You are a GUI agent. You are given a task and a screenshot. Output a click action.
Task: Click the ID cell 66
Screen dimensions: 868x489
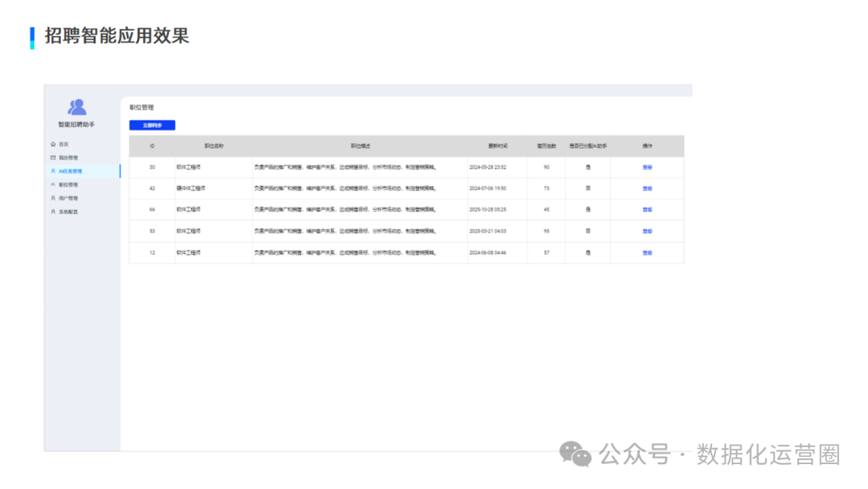click(x=152, y=210)
